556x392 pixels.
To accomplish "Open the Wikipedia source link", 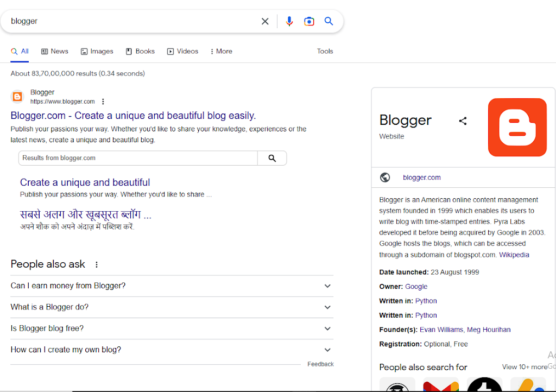I will 514,255.
